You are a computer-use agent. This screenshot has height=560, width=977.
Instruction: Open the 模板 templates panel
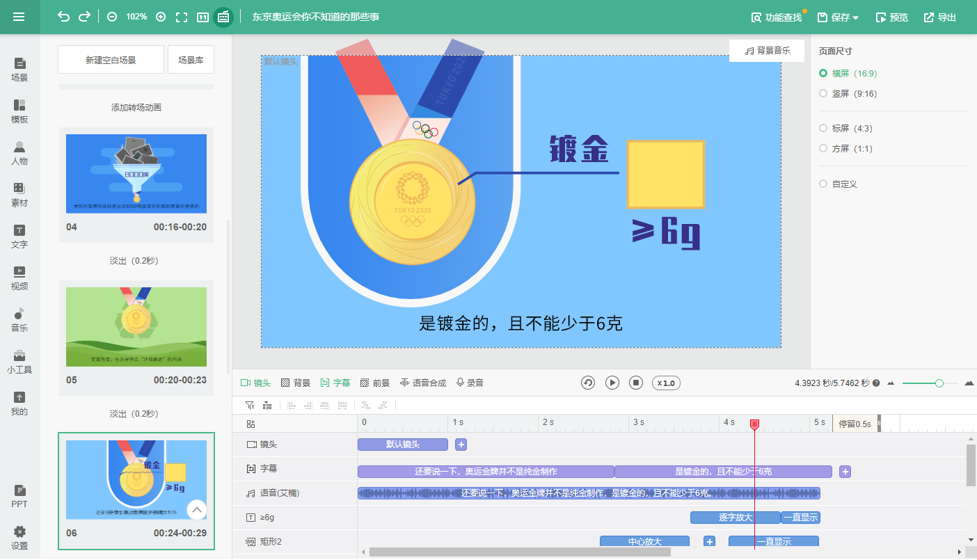point(19,111)
